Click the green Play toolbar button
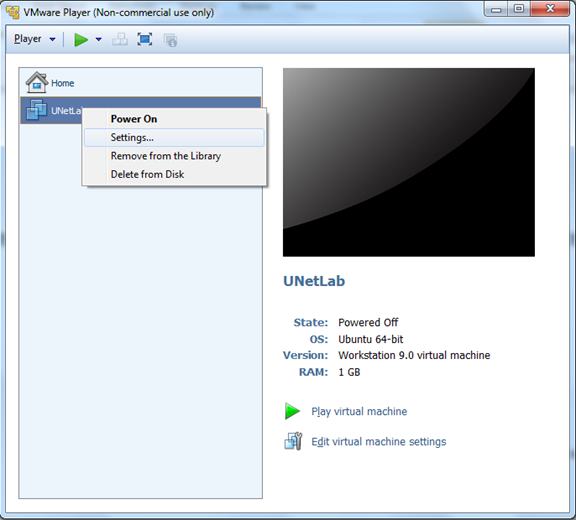576x520 pixels. (81, 39)
